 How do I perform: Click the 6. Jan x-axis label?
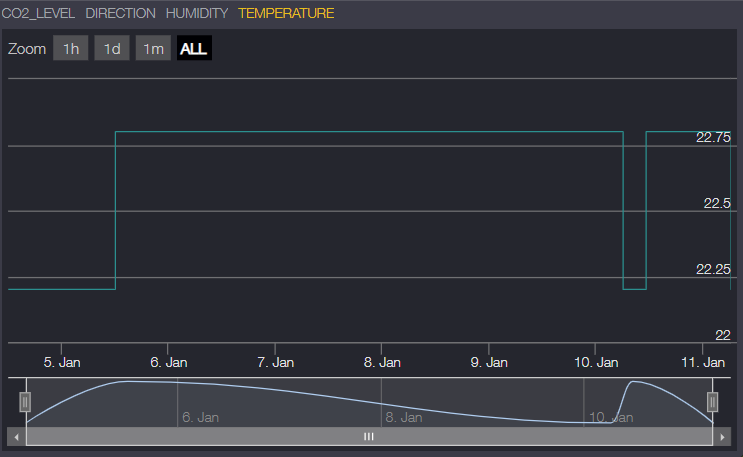(169, 363)
